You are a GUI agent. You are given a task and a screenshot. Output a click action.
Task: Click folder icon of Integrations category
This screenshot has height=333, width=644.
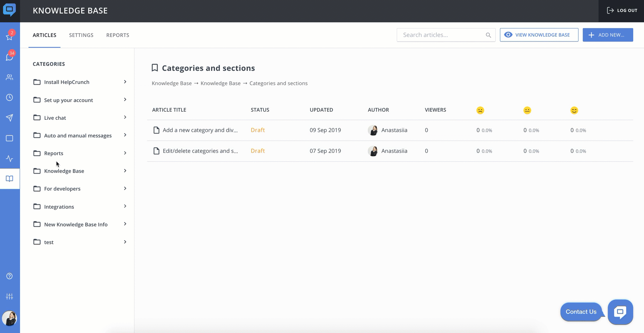click(x=37, y=206)
